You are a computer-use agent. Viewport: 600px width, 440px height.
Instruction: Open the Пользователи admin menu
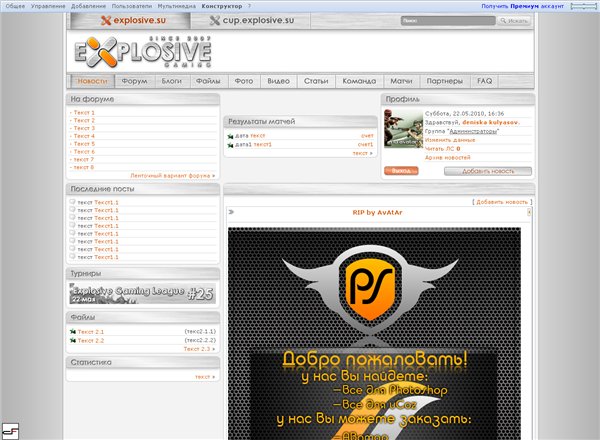[x=132, y=6]
